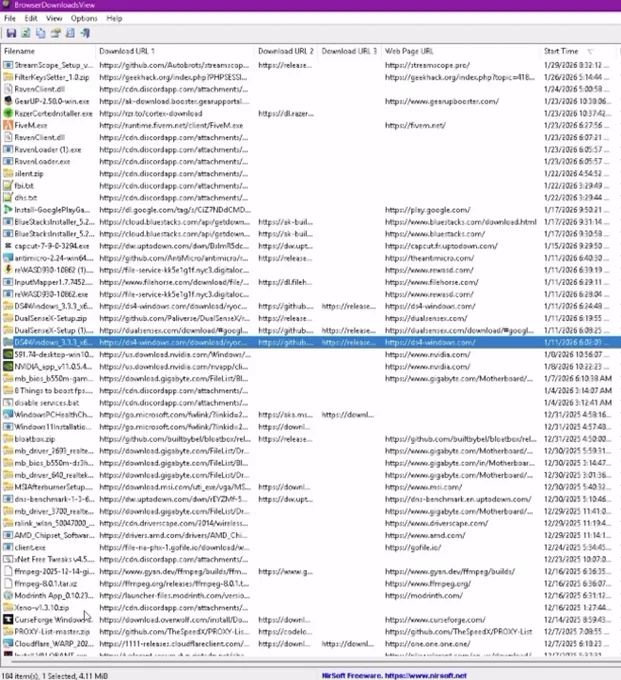This screenshot has height=680, width=621.
Task: Click the Install-GooglePlayGa... play icon
Action: pos(8,210)
